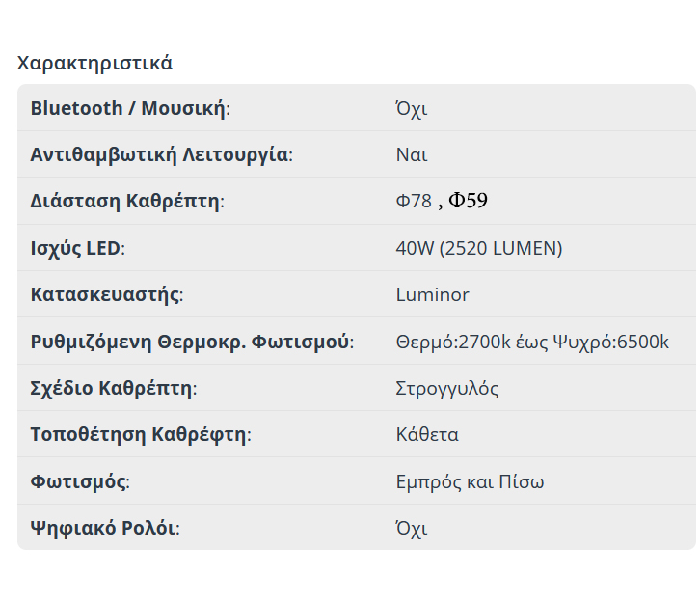Click the Χαρακτηριστικά section heading
The height and width of the screenshot is (604, 700).
[x=94, y=64]
